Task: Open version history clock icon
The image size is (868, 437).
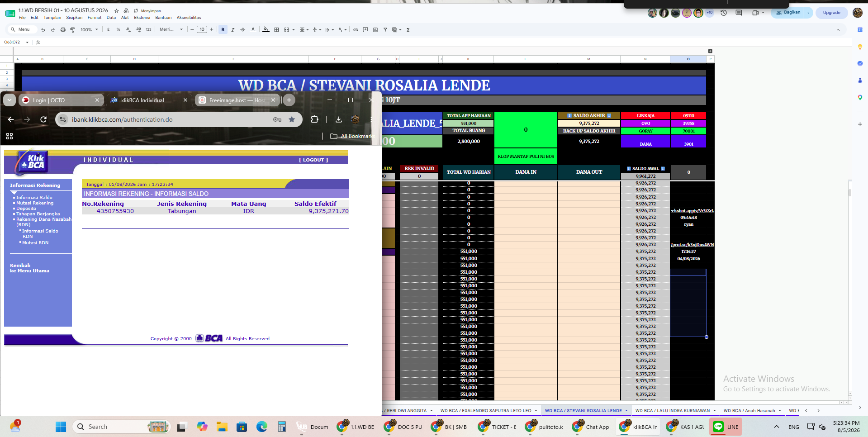Action: coord(724,13)
